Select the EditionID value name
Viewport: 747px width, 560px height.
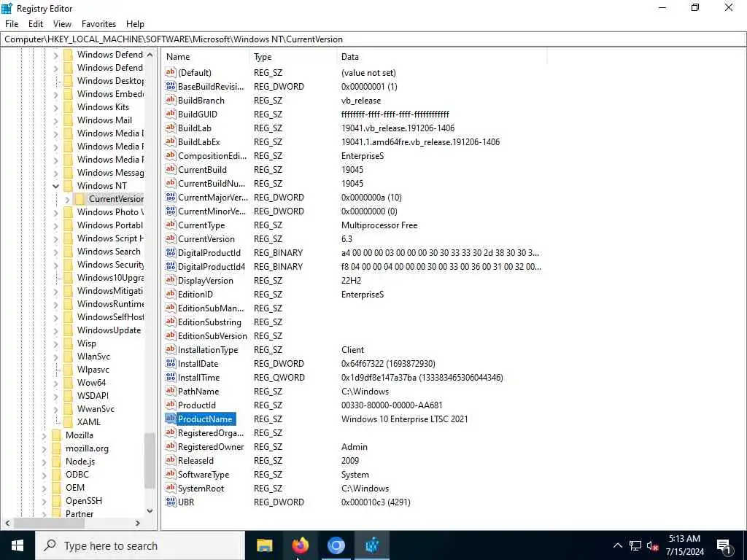(196, 295)
